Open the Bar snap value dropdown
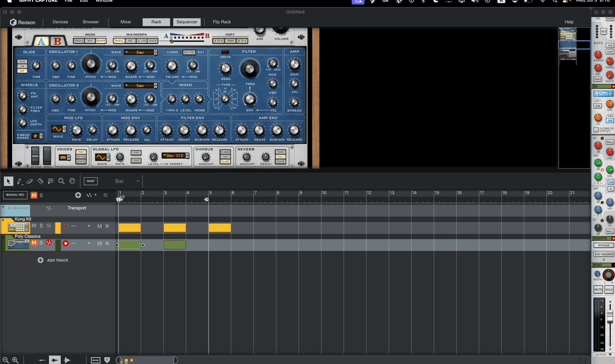 127,181
